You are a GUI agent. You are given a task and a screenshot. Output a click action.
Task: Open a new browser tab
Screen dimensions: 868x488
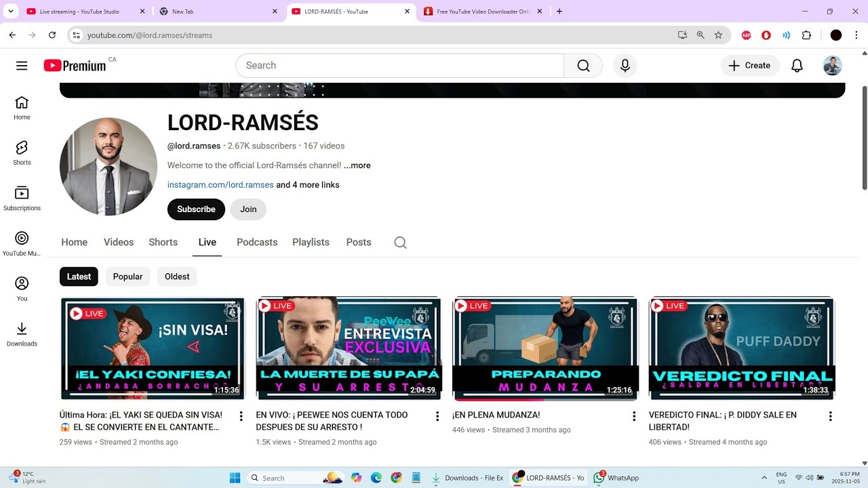(x=559, y=12)
